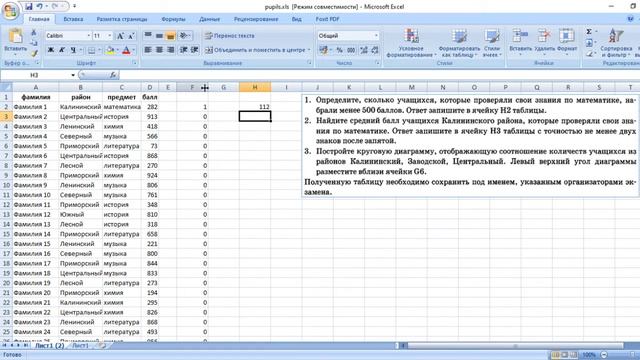The width and height of the screenshot is (640, 360).
Task: Expand the Name Box dropdown arrow
Action: (x=73, y=75)
